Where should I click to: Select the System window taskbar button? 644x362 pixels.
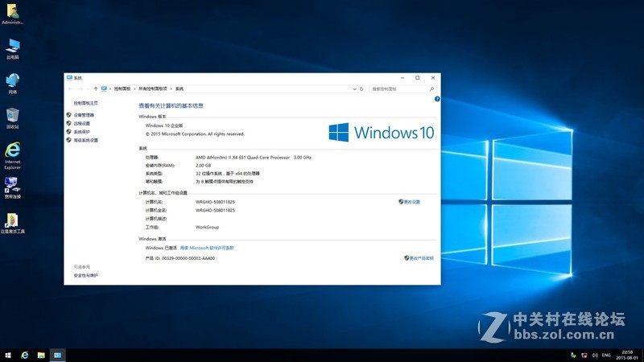[57, 356]
